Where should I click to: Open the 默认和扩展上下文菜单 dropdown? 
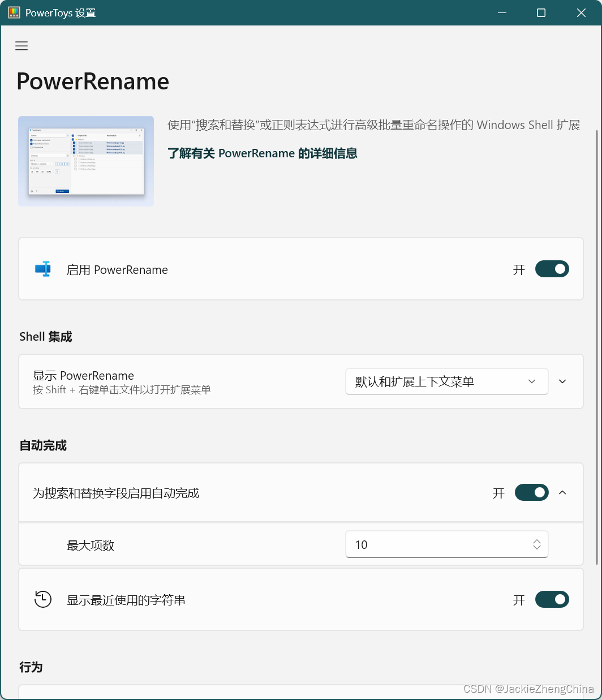point(446,381)
